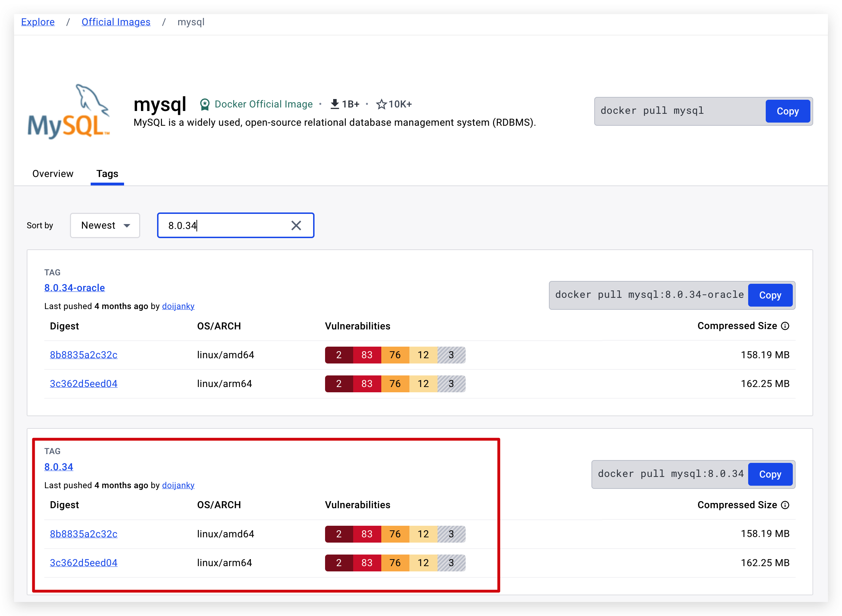Image resolution: width=842 pixels, height=616 pixels.
Task: Click the Digest header in 8.0.34 card
Action: tap(64, 505)
